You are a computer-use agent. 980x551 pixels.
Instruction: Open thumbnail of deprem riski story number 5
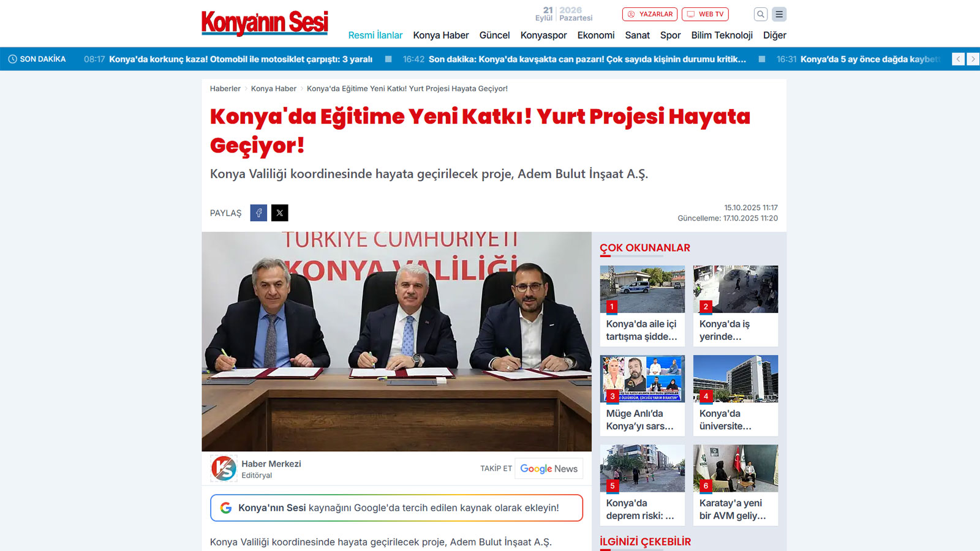pos(643,468)
